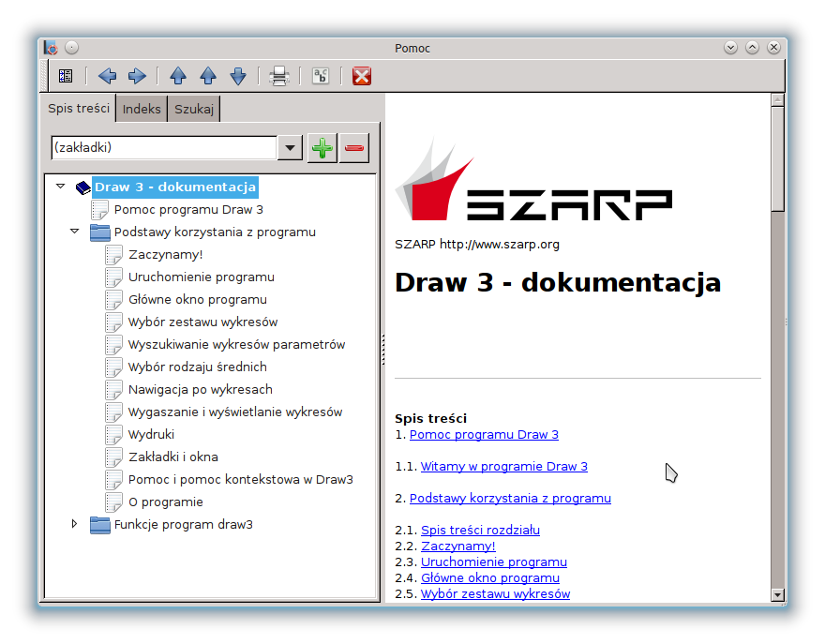The width and height of the screenshot is (825, 644).
Task: Click the second up arrow in toolbar
Action: coord(208,76)
